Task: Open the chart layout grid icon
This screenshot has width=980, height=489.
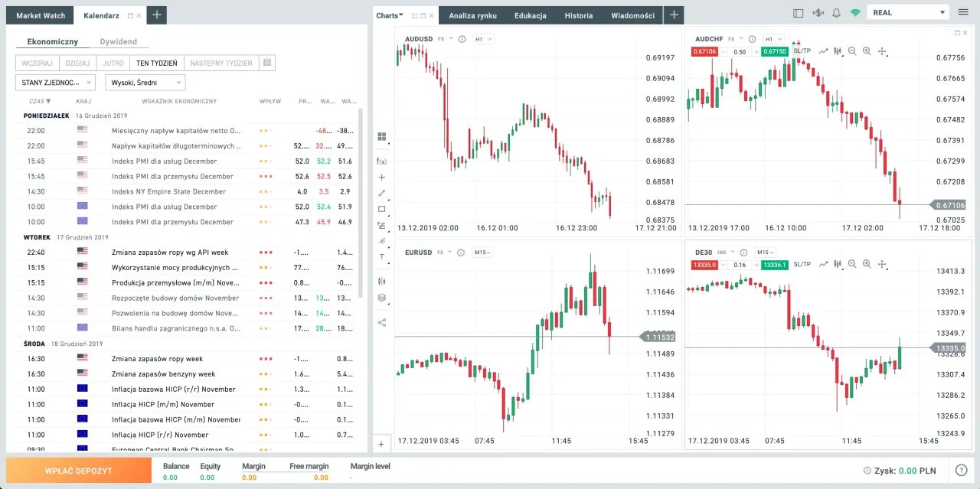Action: click(381, 137)
